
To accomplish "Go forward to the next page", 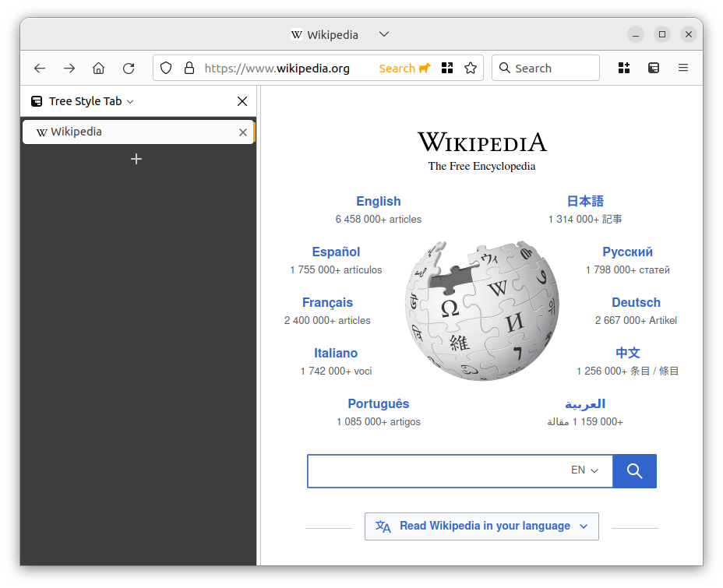I will click(x=69, y=69).
